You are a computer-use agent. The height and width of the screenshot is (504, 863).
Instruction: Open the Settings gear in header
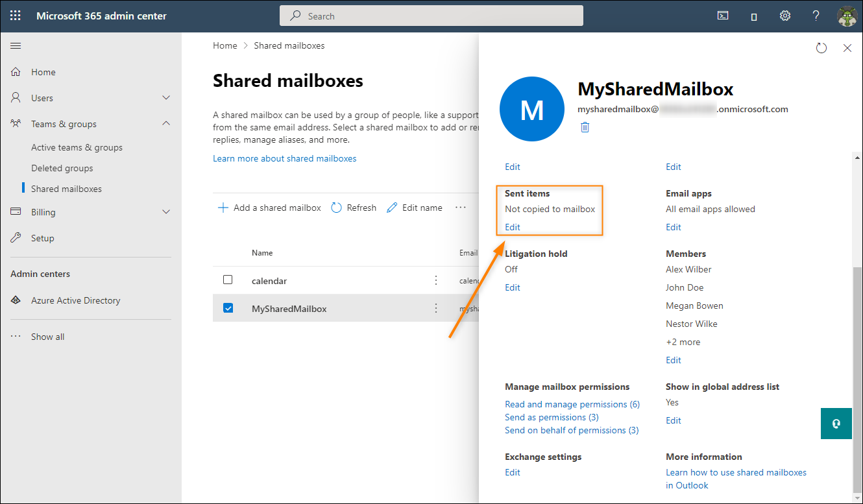[785, 16]
